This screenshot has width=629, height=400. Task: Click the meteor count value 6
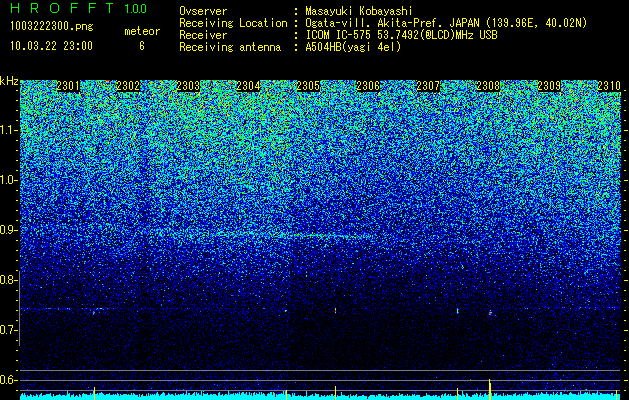[142, 46]
